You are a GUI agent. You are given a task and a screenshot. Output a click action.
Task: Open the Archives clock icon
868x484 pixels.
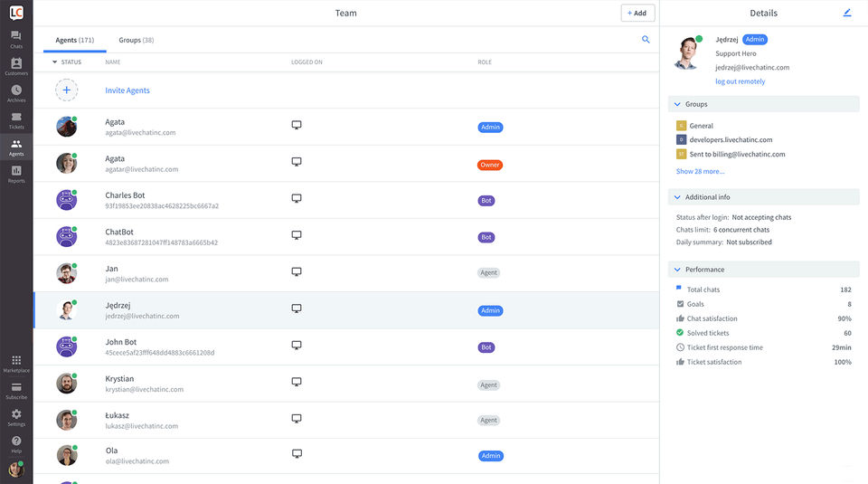16,93
